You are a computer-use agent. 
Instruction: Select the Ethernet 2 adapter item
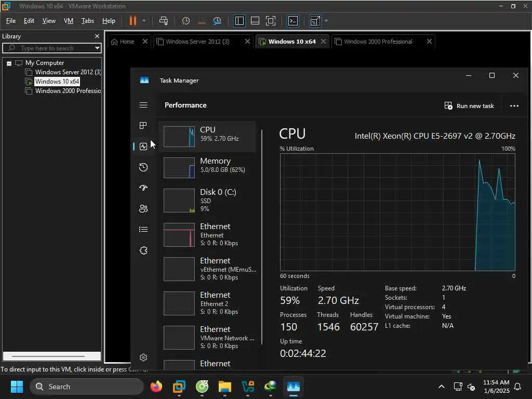(207, 303)
